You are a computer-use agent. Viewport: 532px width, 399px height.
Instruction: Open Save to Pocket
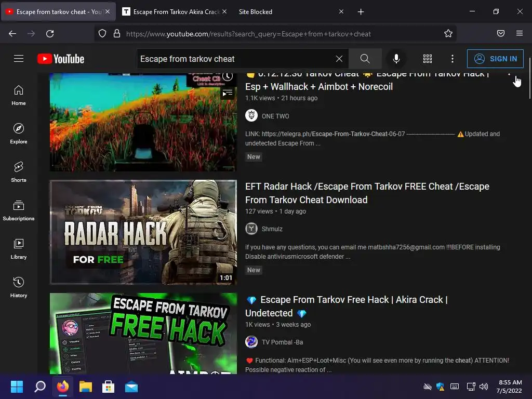click(501, 33)
